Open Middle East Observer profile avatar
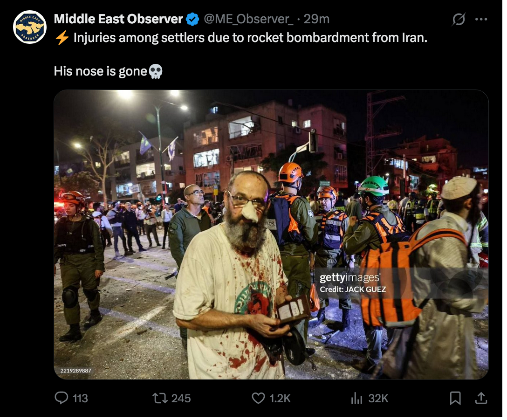This screenshot has width=507, height=420. 30,27
